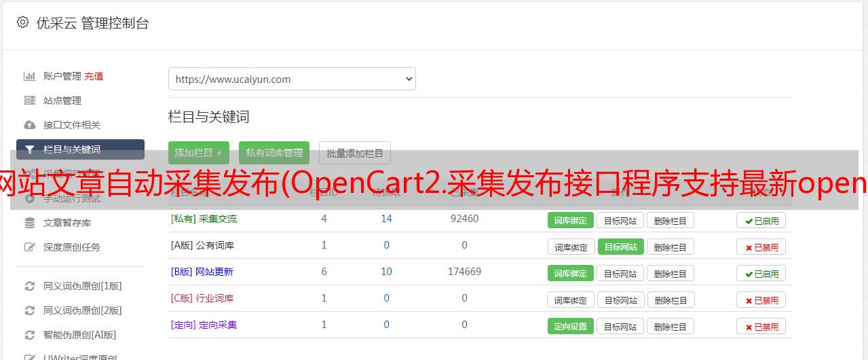
Task: Click the refresh icon for 同义词伪原创[2版]
Action: pyautogui.click(x=29, y=310)
